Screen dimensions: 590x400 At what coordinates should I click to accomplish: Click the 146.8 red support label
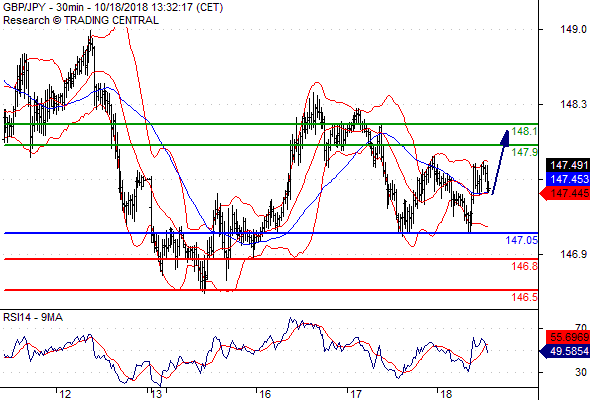(x=525, y=266)
